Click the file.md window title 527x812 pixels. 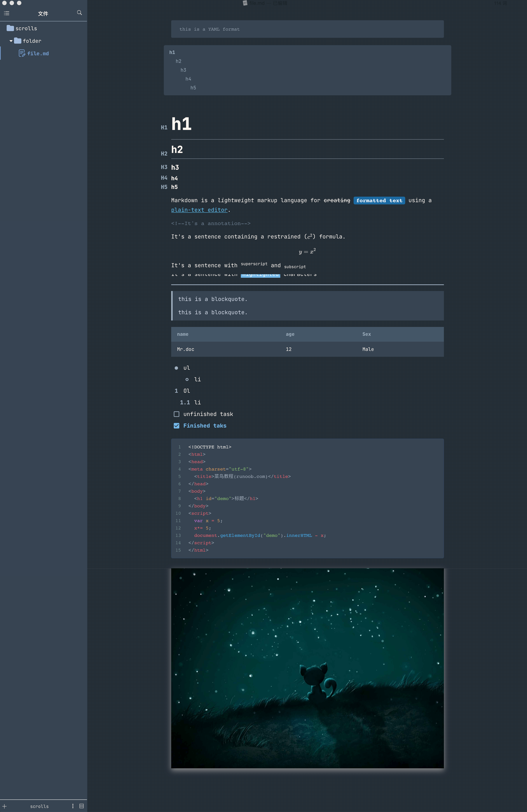pos(257,3)
